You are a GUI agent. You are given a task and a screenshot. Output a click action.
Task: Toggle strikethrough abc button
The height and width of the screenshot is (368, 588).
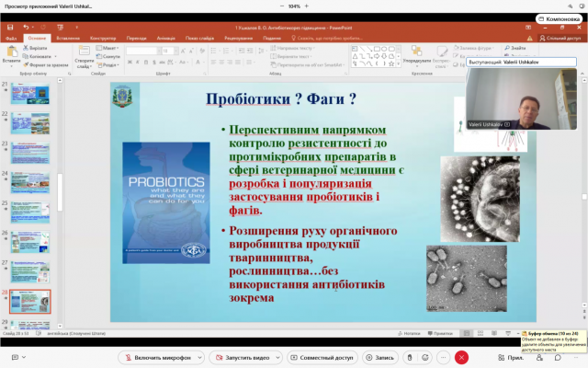(x=162, y=62)
